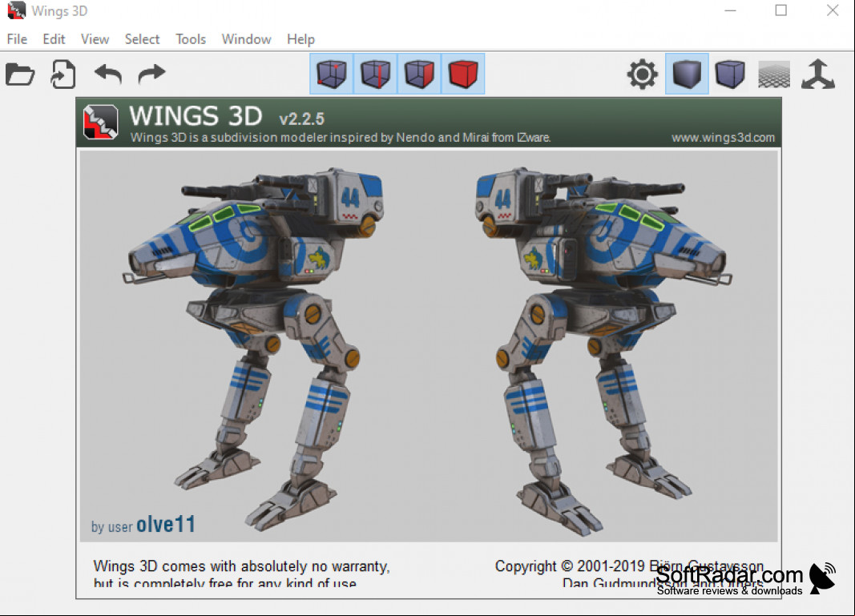Select edge selection mode cube
Screen dimensions: 855x616
(x=375, y=74)
